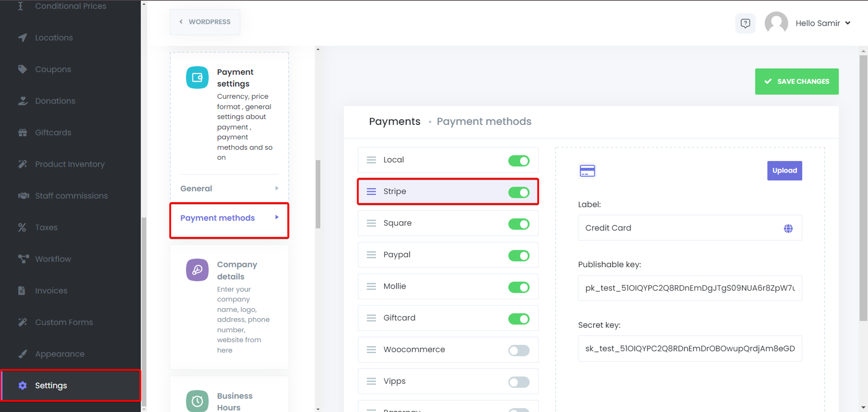868x412 pixels.
Task: Expand the Payment methods section arrow
Action: (277, 217)
